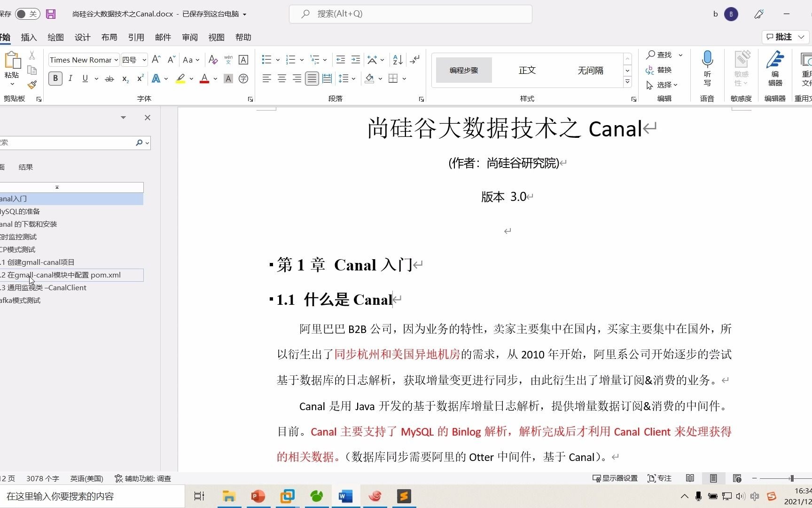Switch to Read Mode view
Image resolution: width=812 pixels, height=508 pixels.
[690, 478]
